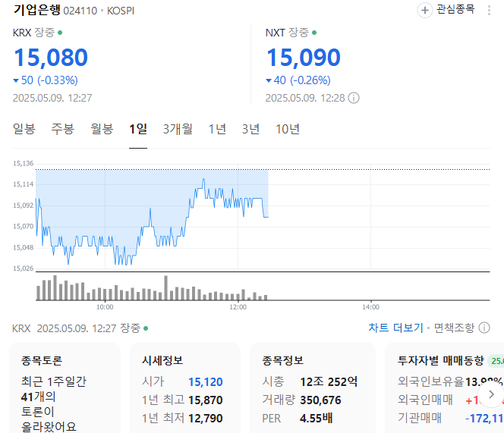Image resolution: width=504 pixels, height=433 pixels.
Task: Click NXT change -0.26% text
Action: (310, 80)
